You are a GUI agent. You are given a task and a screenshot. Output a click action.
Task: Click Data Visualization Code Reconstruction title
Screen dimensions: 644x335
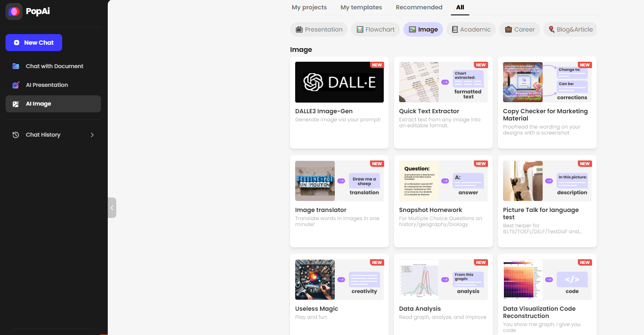(x=539, y=312)
